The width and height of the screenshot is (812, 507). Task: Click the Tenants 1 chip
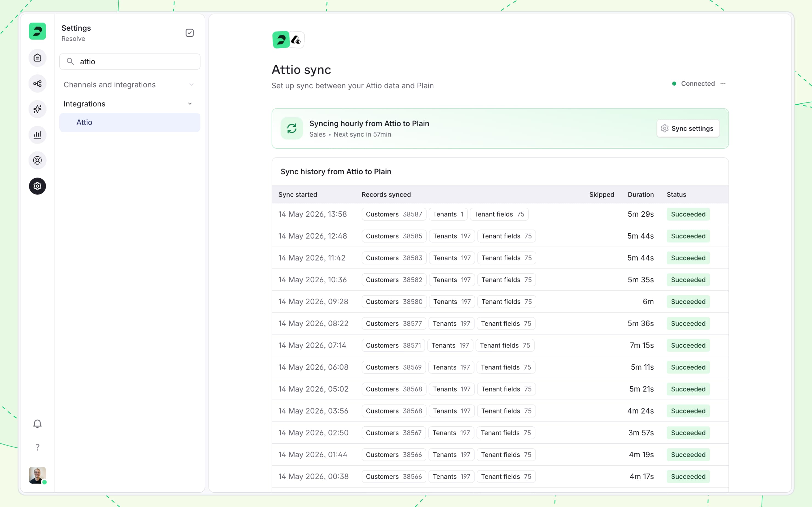tap(448, 214)
